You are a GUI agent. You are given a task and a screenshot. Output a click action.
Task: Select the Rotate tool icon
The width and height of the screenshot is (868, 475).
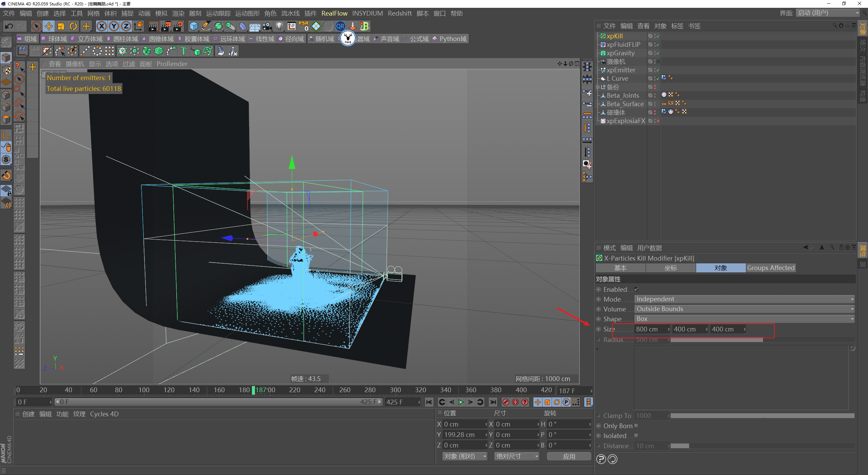click(73, 26)
